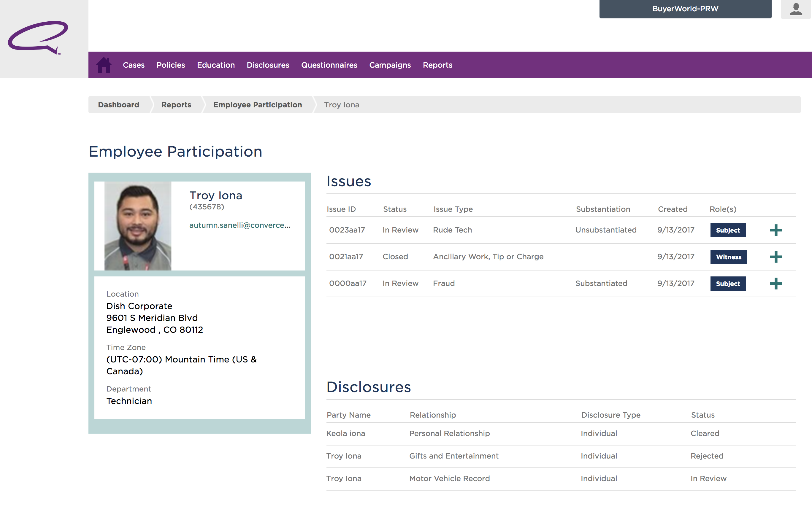812x506 pixels.
Task: Go back to Employee Participation breadcrumb
Action: pos(257,105)
